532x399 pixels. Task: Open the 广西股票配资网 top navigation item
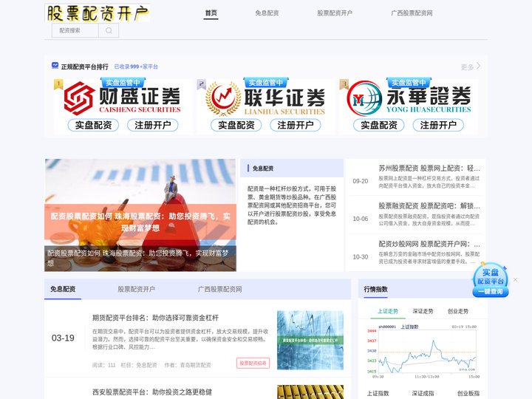point(412,13)
